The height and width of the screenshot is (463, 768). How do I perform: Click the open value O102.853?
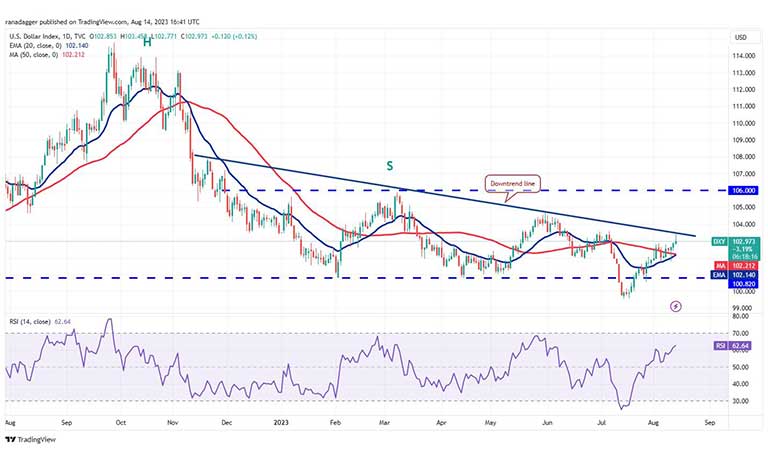click(105, 36)
